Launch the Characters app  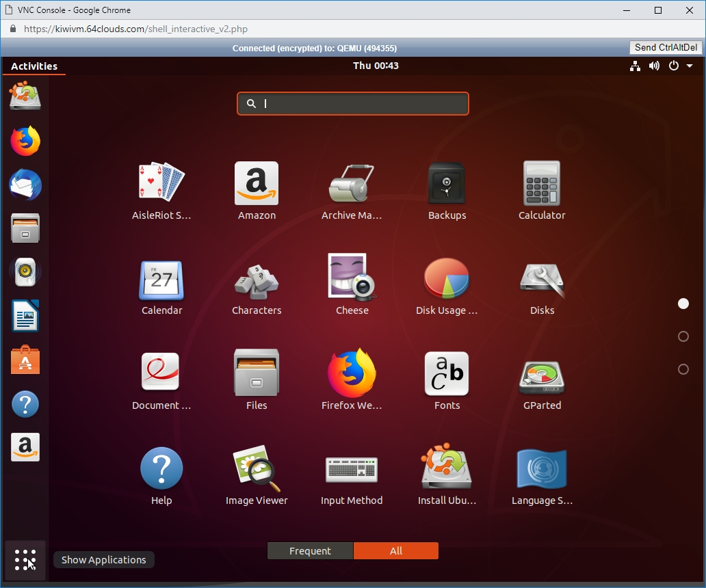[257, 280]
